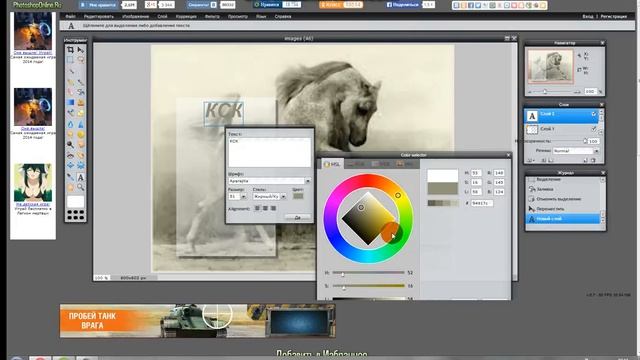Viewport: 640px width, 360px height.
Task: Select the Blur tool
Action: coord(70,124)
